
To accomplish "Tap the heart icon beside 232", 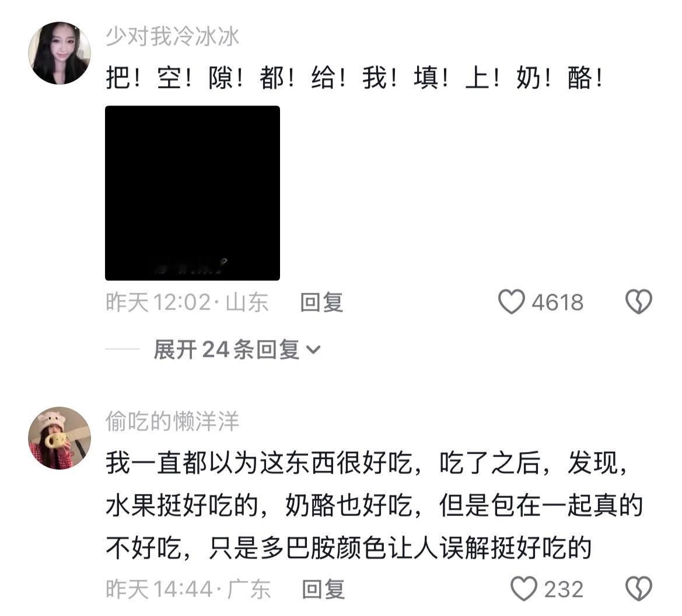I will point(524,589).
